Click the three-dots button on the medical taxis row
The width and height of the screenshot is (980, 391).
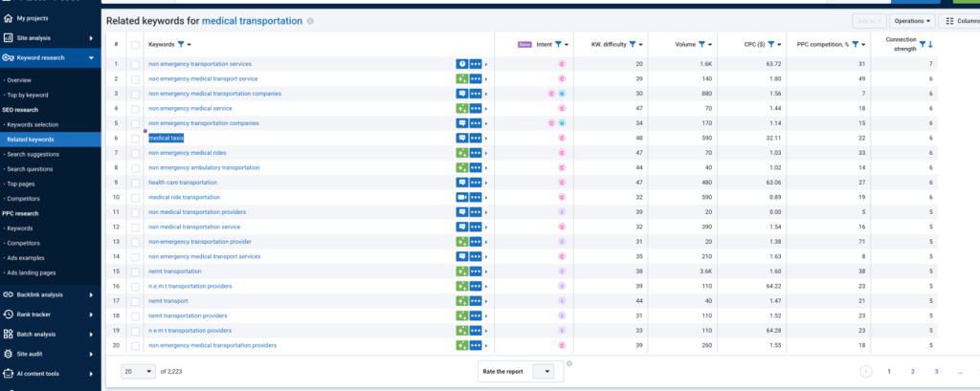pyautogui.click(x=476, y=138)
